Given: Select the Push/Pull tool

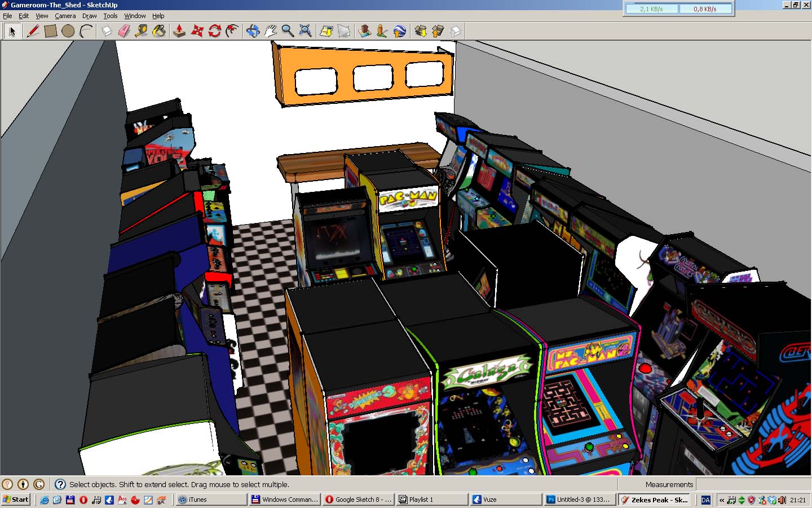Looking at the screenshot, I should coord(179,31).
